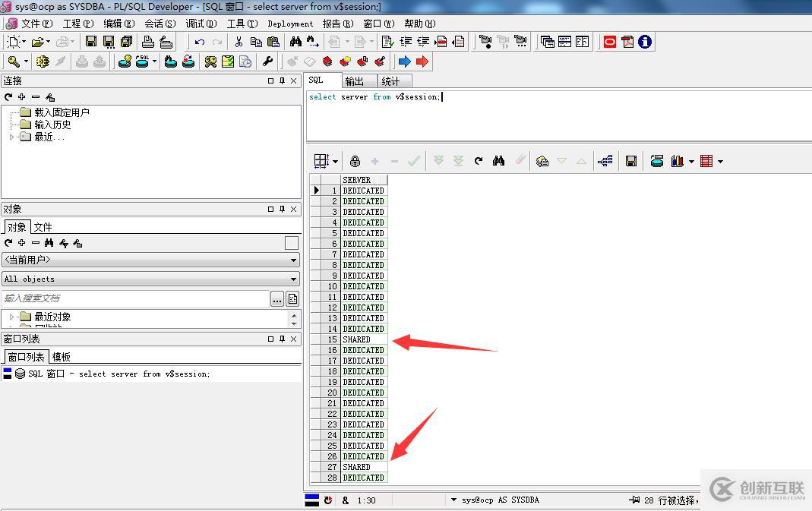This screenshot has width=812, height=511.
Task: Select the SHARED cell in row 15
Action: click(x=364, y=339)
